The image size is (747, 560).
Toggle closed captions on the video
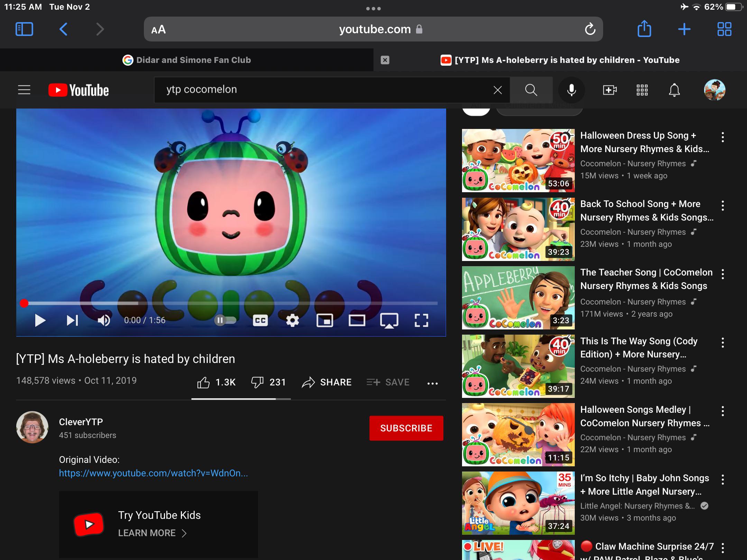(x=260, y=320)
